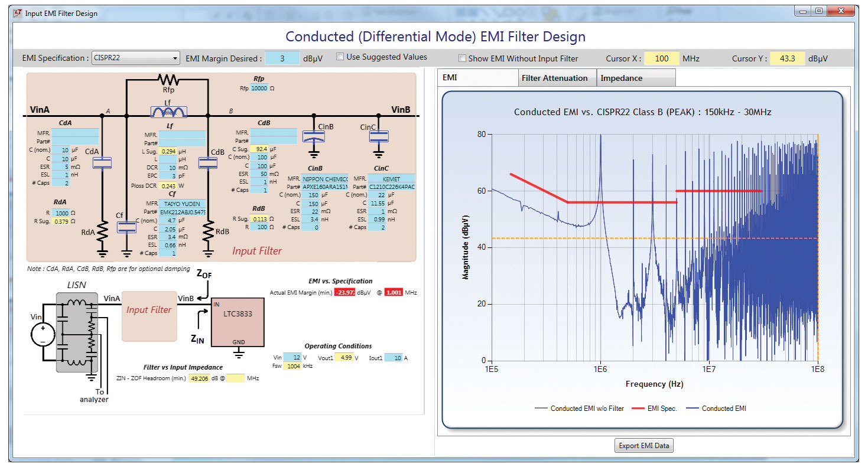
Task: Click the CinB capacitor symbol
Action: [314, 136]
